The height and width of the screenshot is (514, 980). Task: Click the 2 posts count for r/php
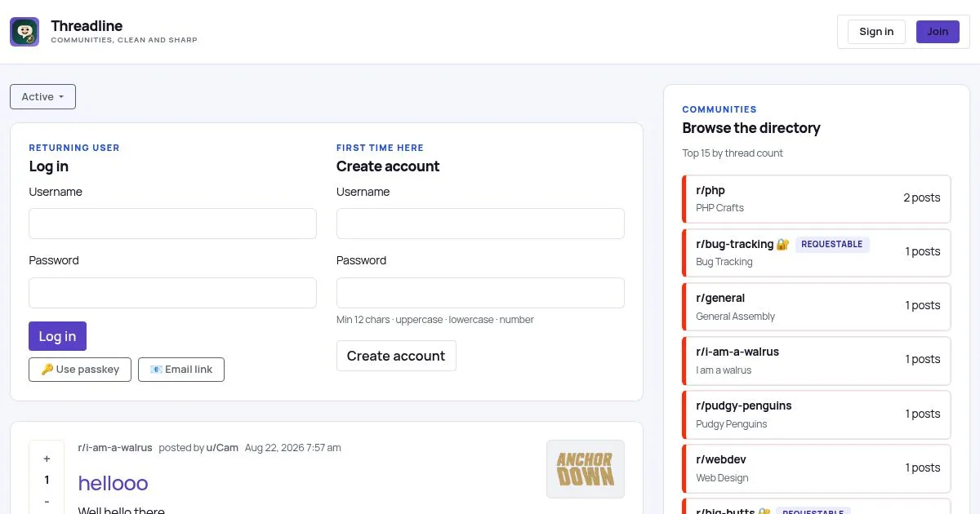(922, 197)
